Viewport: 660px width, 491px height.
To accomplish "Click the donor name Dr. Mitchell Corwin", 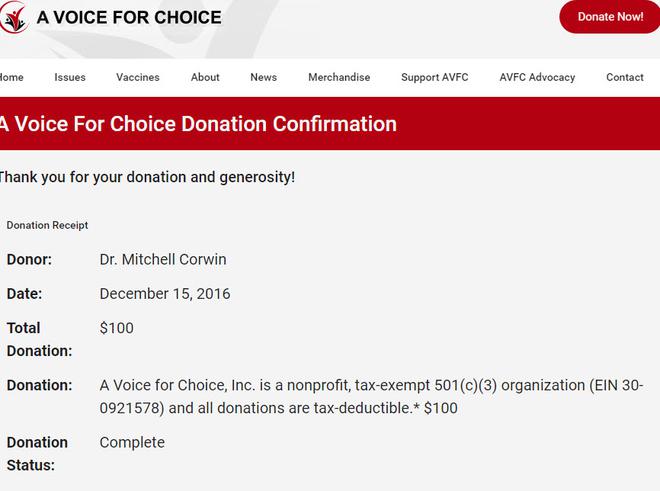I will tap(163, 259).
